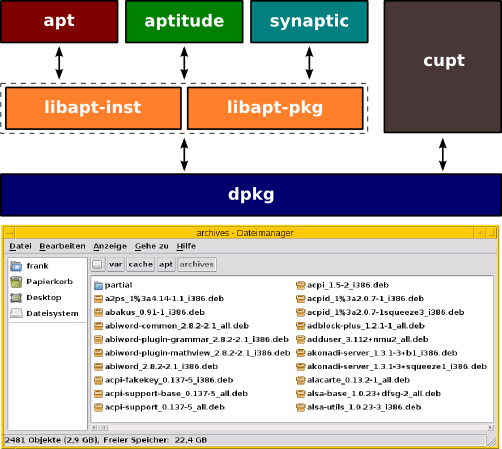This screenshot has height=449, width=502.
Task: Click the libapt-inst box in the diagram
Action: point(93,108)
